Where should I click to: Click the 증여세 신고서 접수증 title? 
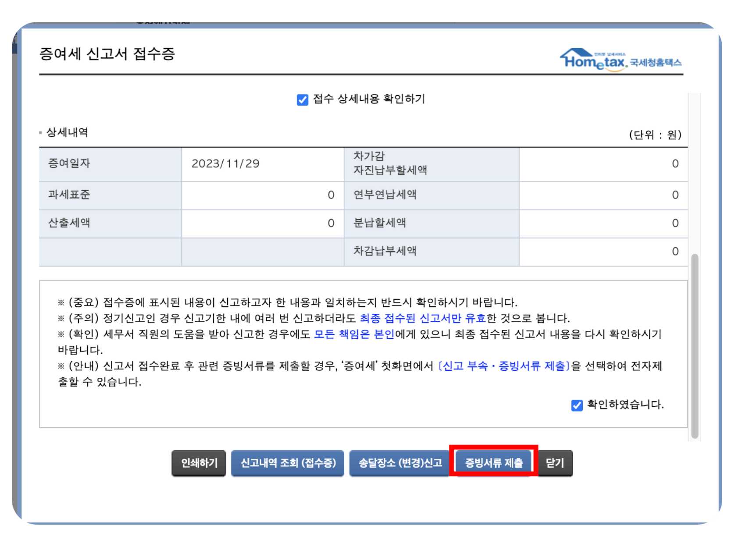coord(107,54)
